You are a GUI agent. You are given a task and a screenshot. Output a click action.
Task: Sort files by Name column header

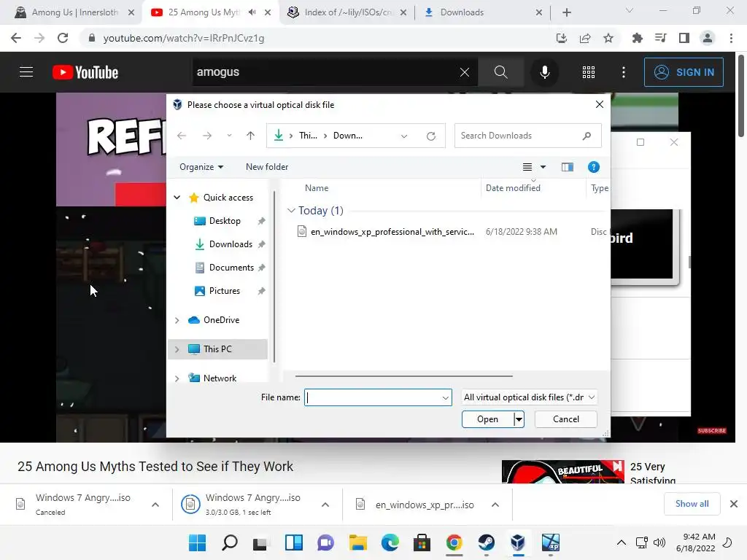pos(317,188)
